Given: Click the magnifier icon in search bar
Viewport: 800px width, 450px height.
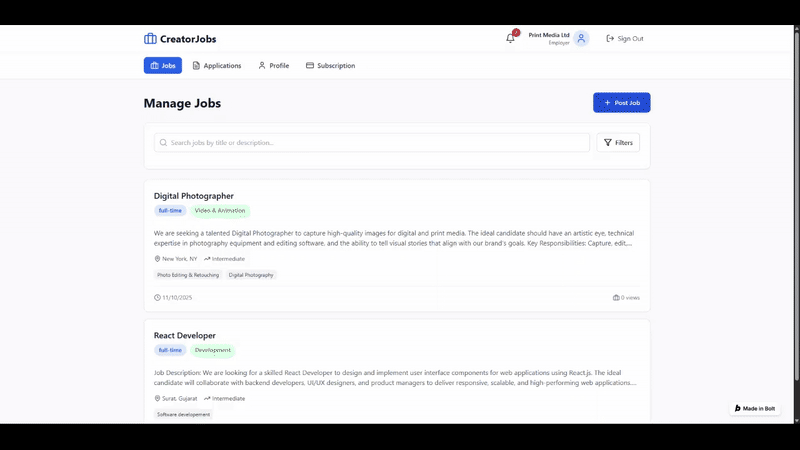Looking at the screenshot, I should point(163,142).
